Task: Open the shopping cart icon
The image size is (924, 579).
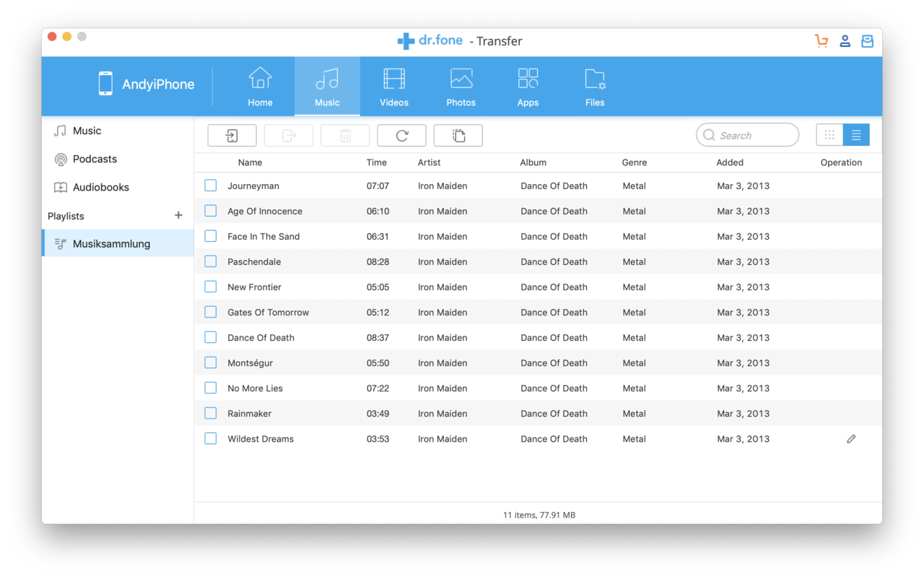Action: click(821, 41)
